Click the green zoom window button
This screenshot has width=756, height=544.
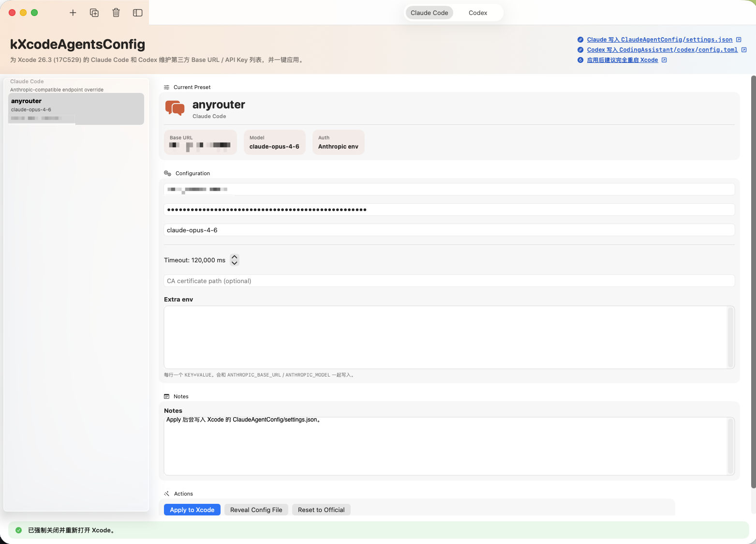pos(34,13)
